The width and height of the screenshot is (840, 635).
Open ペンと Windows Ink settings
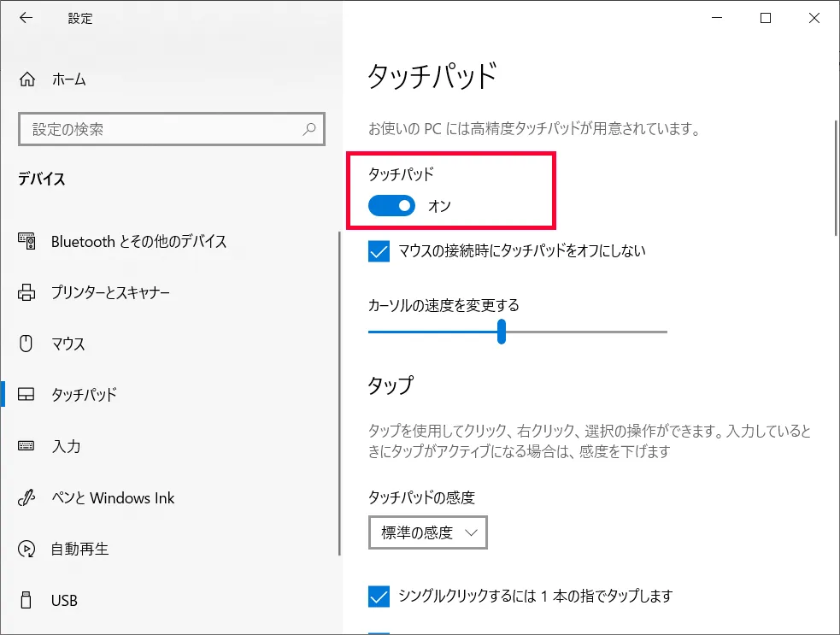click(113, 497)
